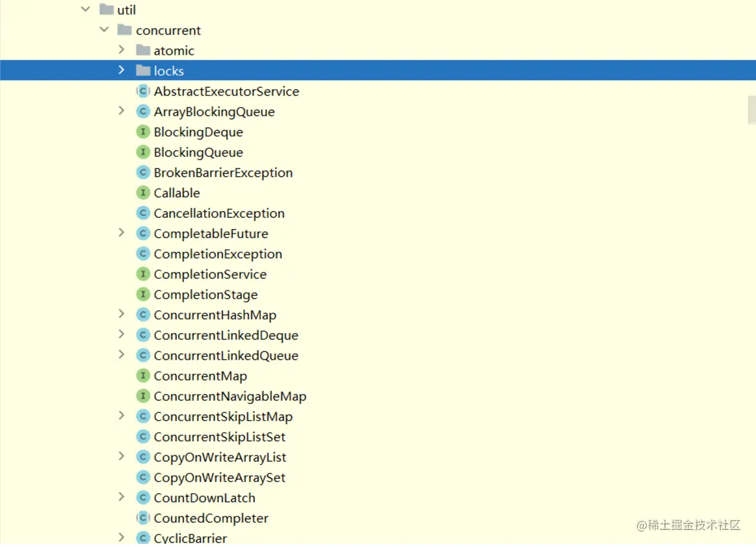Expand the ConcurrentLinkedQueue node

tap(122, 355)
